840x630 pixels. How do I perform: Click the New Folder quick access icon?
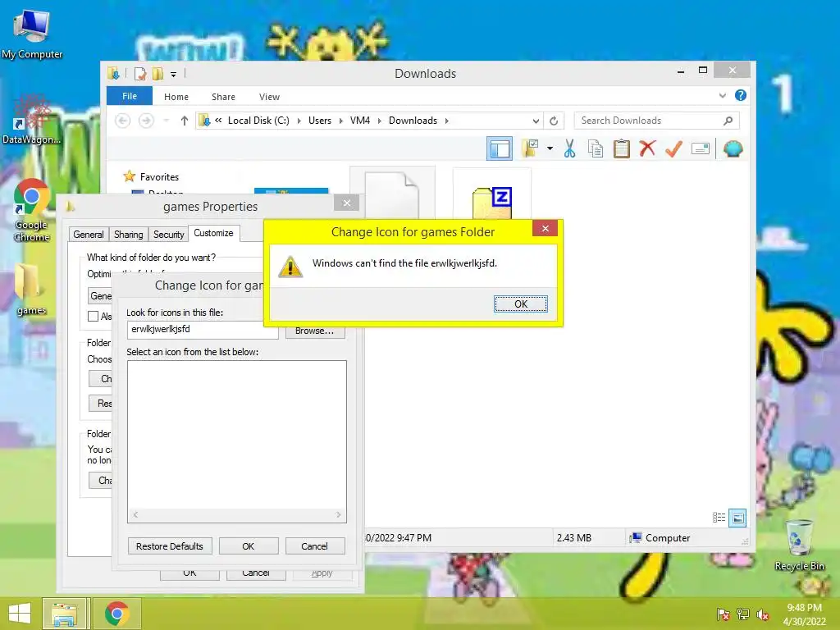[x=158, y=73]
